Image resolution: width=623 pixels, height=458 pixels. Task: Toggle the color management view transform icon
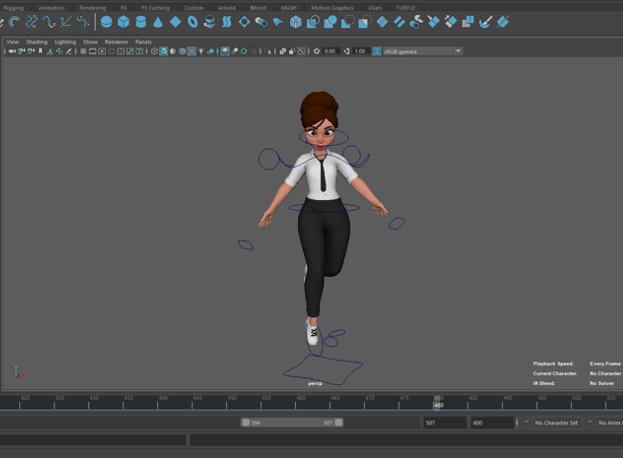tap(378, 51)
